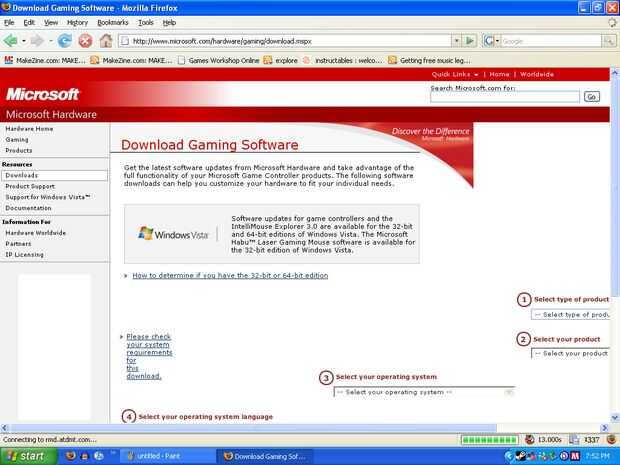Open the Games Workshop Online bookmark
This screenshot has width=620, height=465.
[x=219, y=60]
